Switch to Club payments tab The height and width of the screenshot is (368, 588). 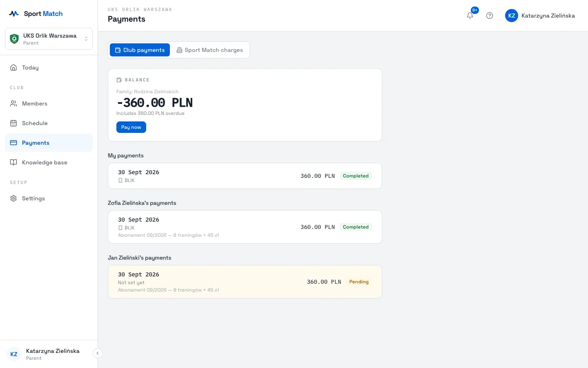point(140,50)
